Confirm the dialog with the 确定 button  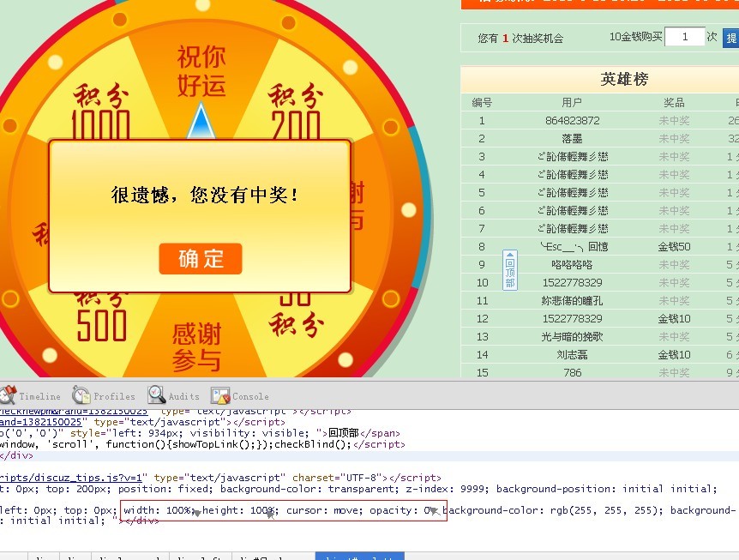201,259
